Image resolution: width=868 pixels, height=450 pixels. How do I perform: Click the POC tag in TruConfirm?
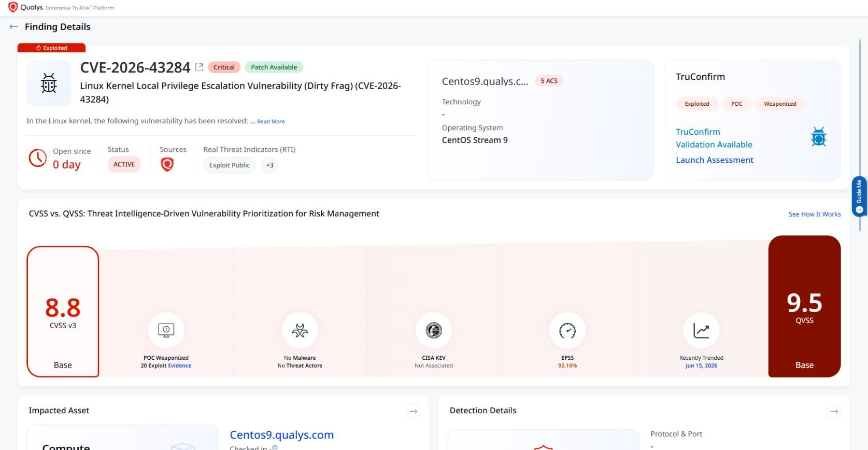pos(736,104)
